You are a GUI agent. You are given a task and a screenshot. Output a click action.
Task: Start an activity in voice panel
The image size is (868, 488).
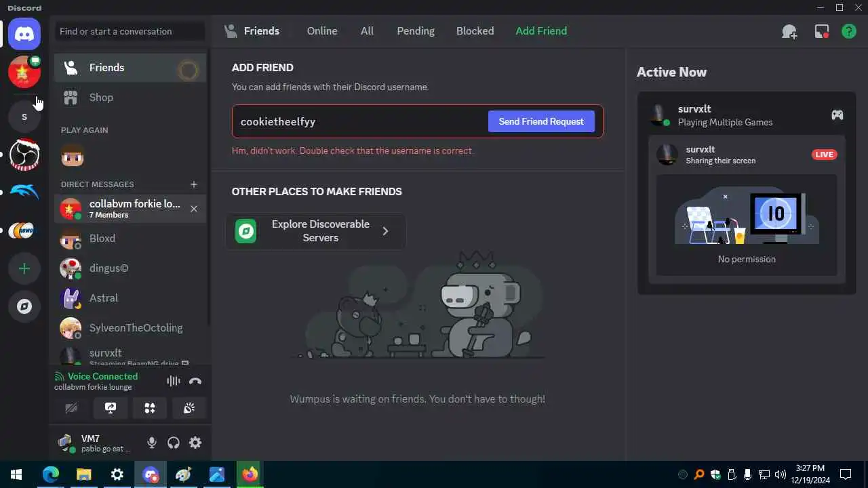(x=150, y=408)
